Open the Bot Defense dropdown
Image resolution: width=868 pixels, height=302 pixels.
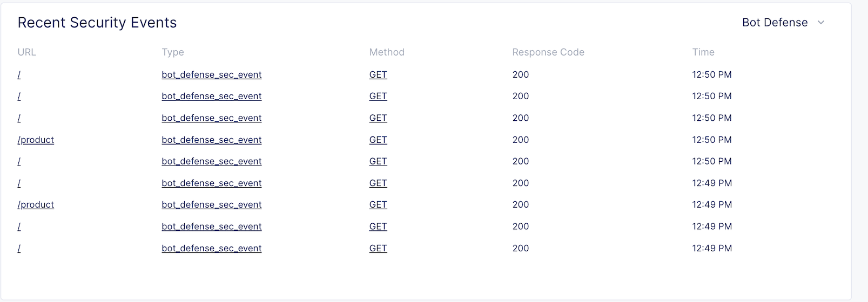pos(775,23)
